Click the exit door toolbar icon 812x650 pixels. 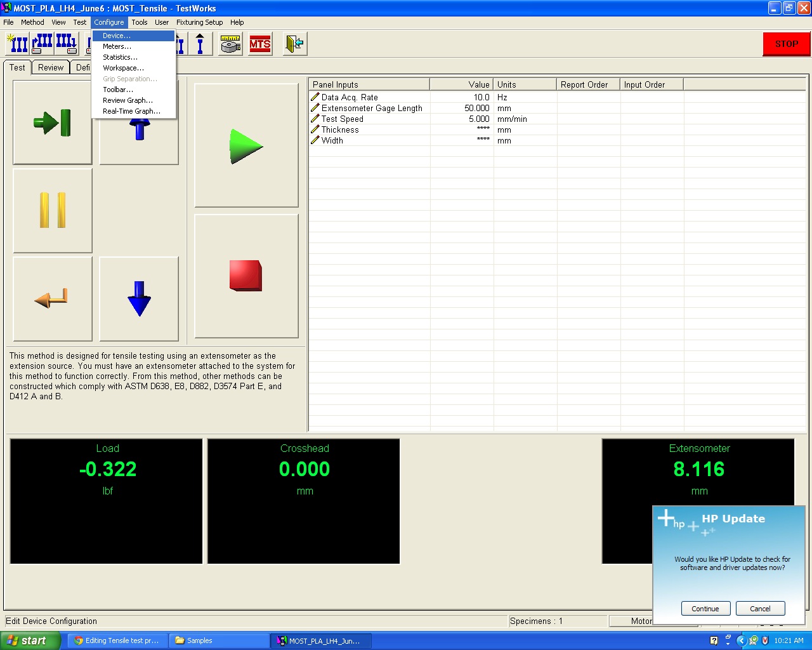coord(294,44)
